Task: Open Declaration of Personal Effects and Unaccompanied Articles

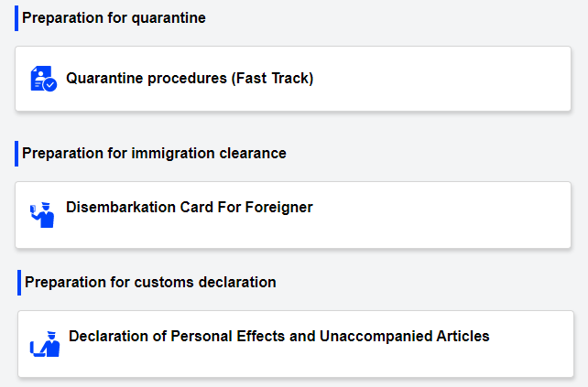Action: pos(278,337)
